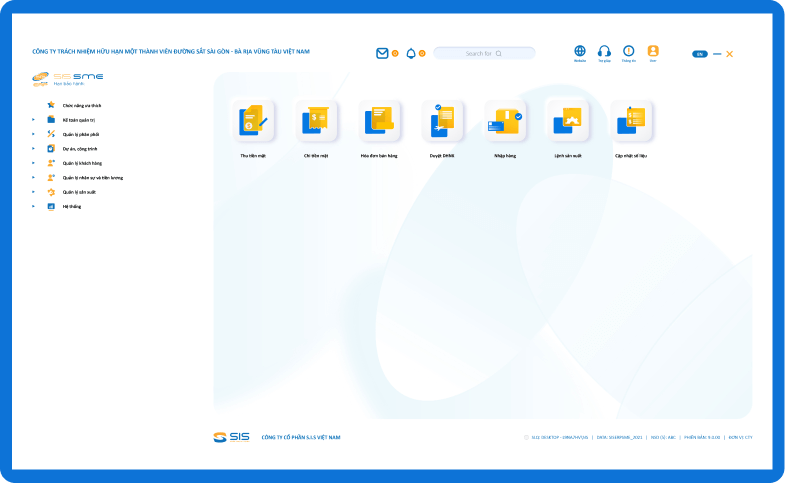Click the notification bell icon
The height and width of the screenshot is (484, 785).
[410, 53]
